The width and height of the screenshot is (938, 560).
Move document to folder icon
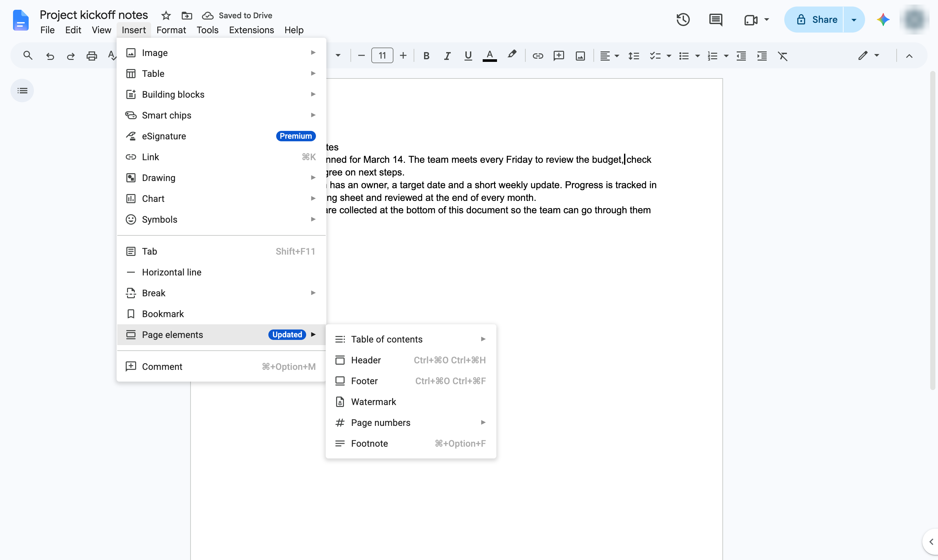click(x=187, y=16)
